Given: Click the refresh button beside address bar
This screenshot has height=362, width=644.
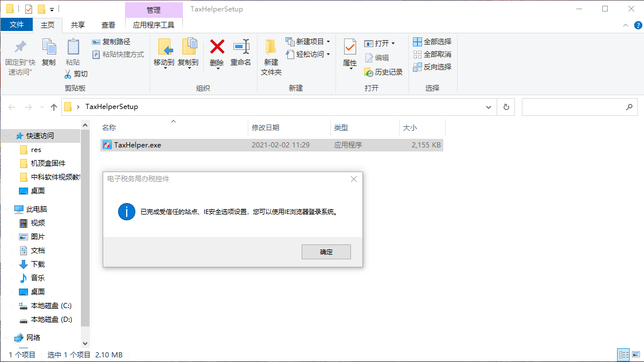Looking at the screenshot, I should click(x=506, y=107).
